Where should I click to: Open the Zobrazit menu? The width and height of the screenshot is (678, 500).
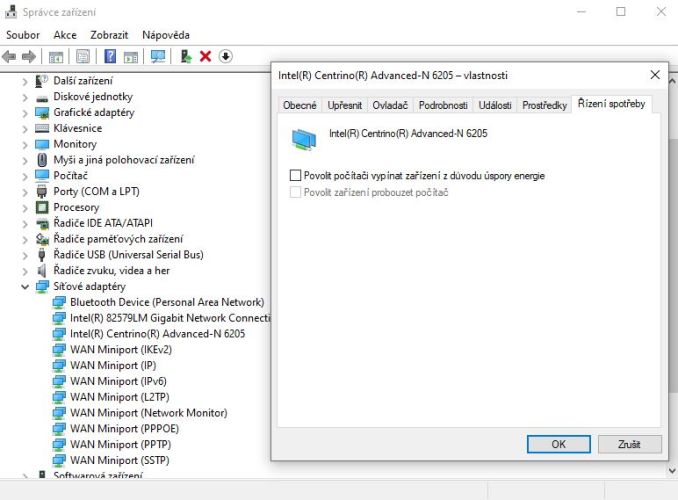[109, 35]
